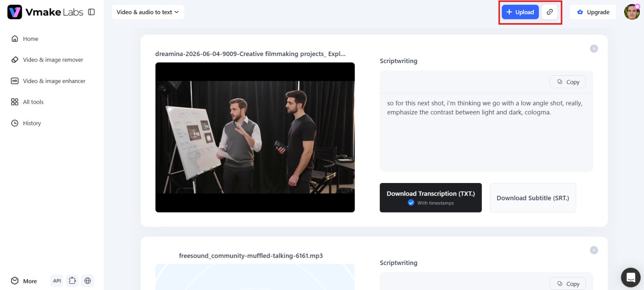The image size is (644, 290).
Task: Click the filmmaking video thumbnail
Action: (255, 137)
